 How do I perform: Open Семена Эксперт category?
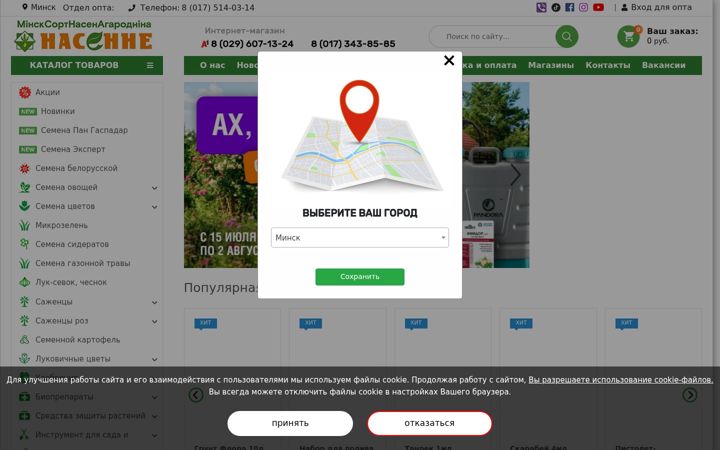click(73, 149)
